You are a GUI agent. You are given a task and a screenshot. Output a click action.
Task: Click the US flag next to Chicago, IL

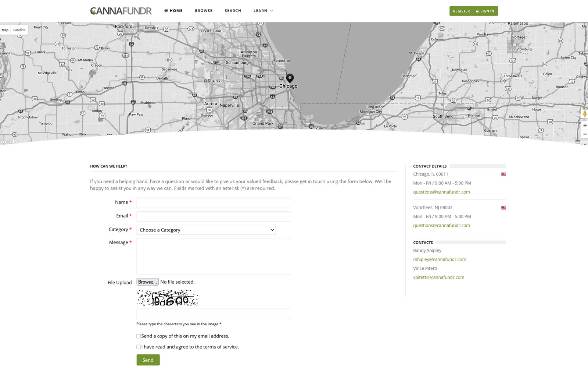[x=503, y=174]
